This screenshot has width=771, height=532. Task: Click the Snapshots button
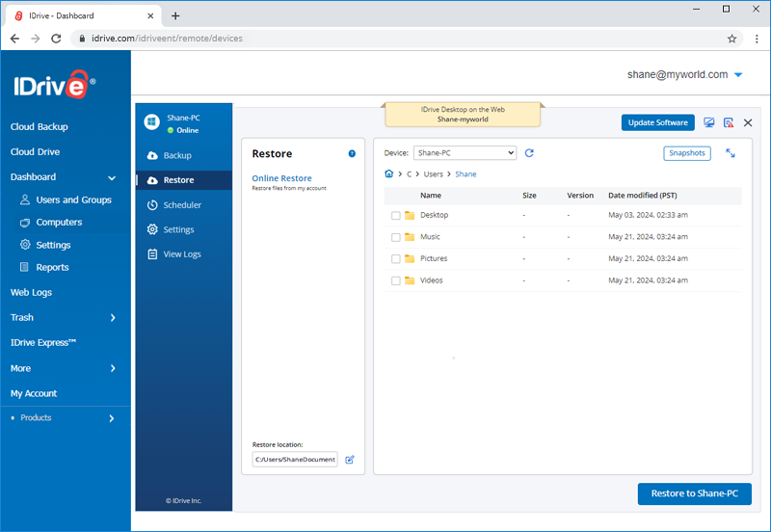pos(687,153)
